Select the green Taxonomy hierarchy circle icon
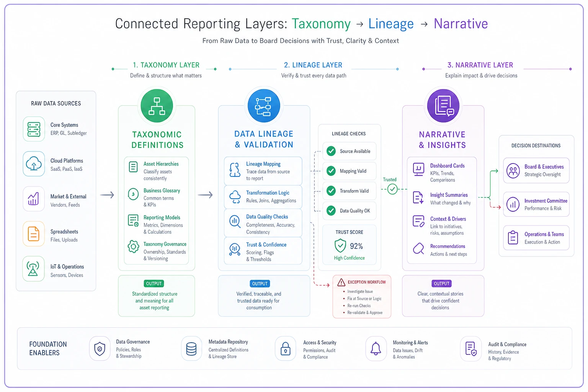Screen dimensions: 588x392 (157, 106)
